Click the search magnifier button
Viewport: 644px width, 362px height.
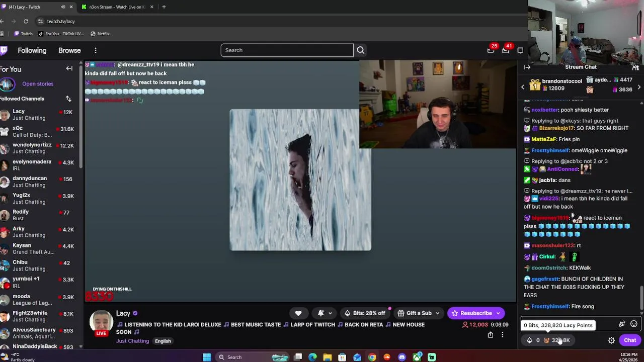coord(360,50)
